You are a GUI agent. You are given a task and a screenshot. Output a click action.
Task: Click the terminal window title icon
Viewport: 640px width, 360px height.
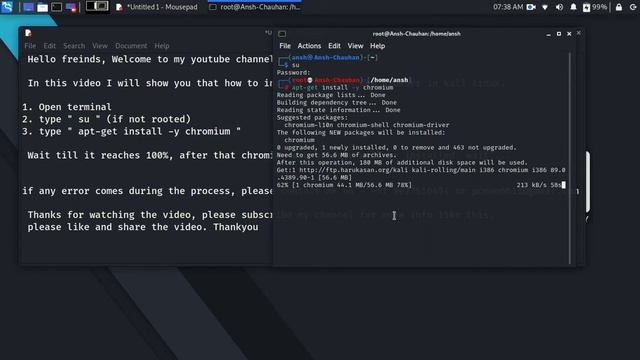coord(282,33)
